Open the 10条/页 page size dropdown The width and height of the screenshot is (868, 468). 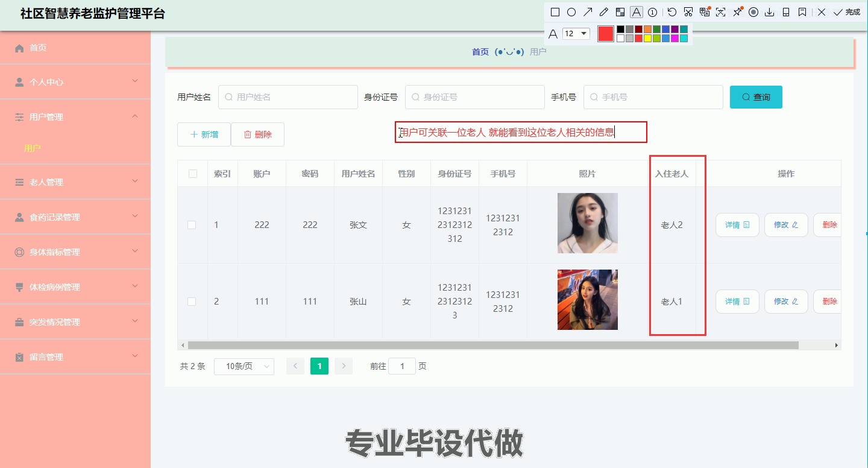coord(244,366)
